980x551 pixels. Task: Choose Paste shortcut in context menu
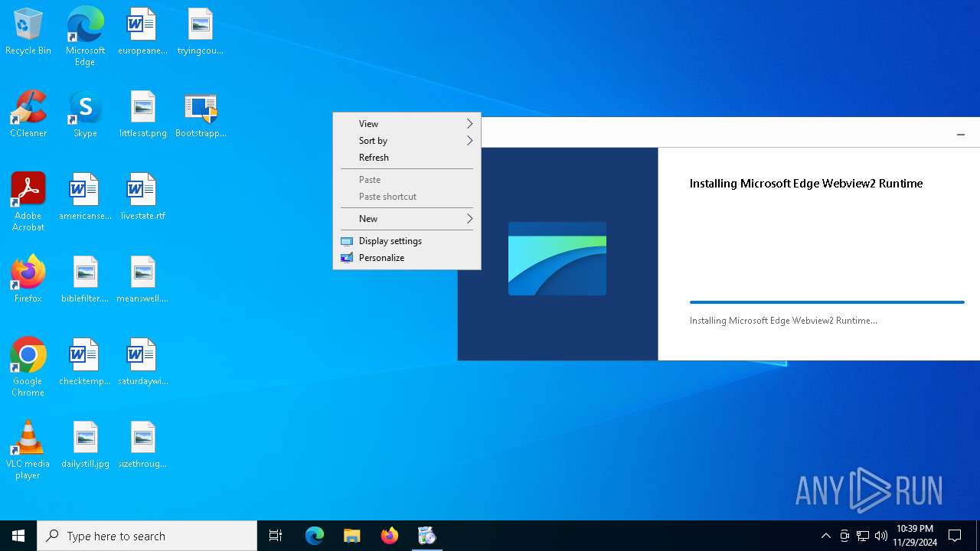pyautogui.click(x=407, y=197)
